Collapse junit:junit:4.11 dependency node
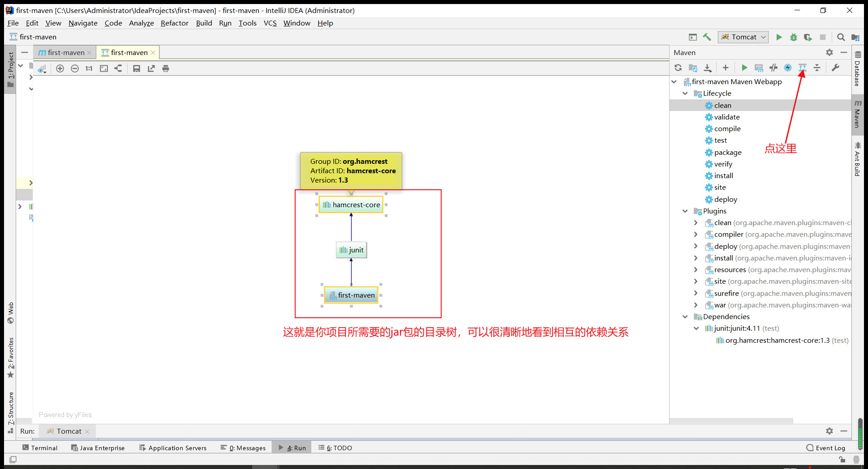Screen dimensions: 868x469 [696, 328]
